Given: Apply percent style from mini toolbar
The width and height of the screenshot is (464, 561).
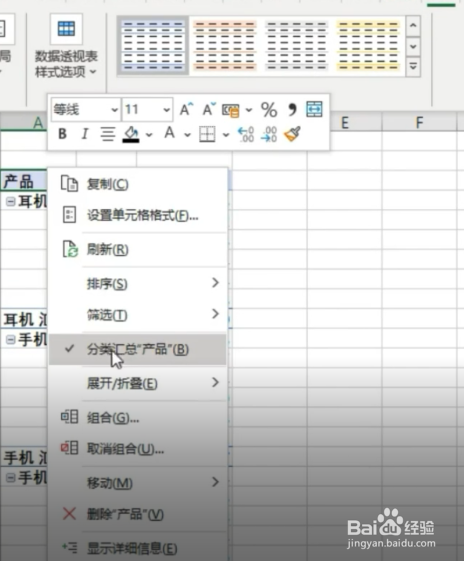Looking at the screenshot, I should (x=269, y=109).
